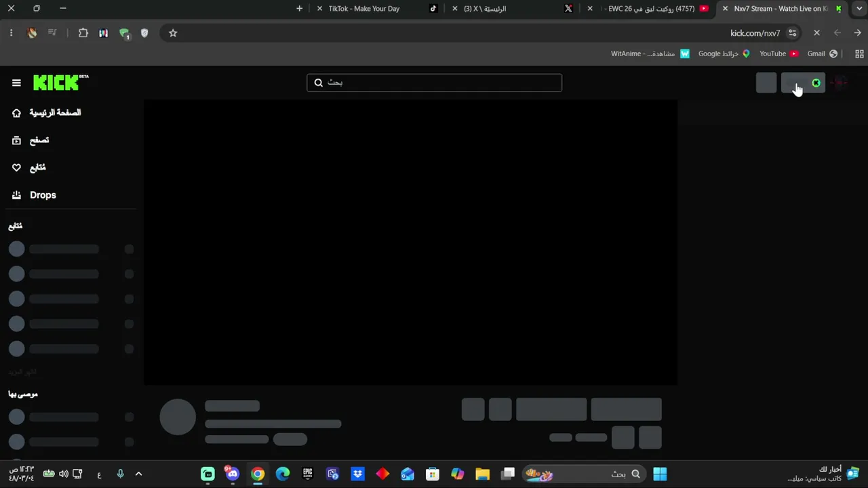Open a new browser tab

point(299,9)
